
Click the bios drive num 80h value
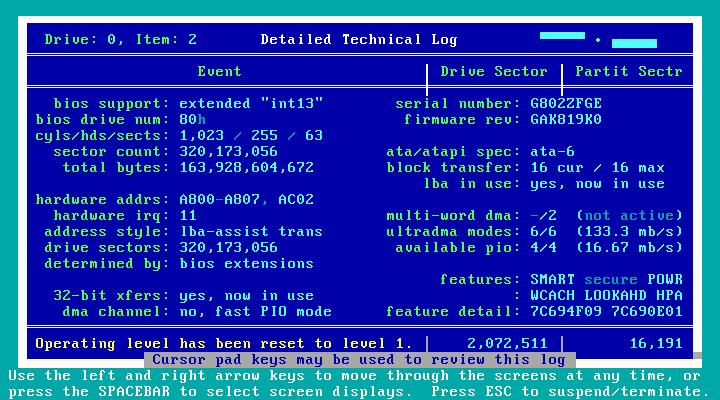click(192, 120)
